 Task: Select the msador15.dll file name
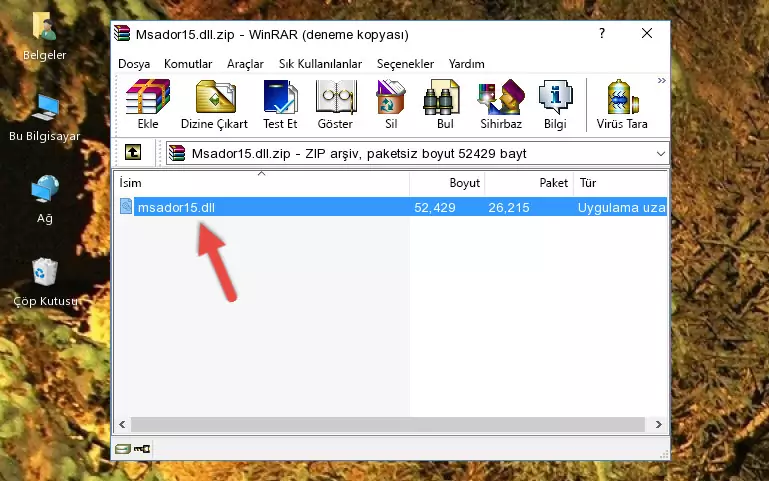176,207
